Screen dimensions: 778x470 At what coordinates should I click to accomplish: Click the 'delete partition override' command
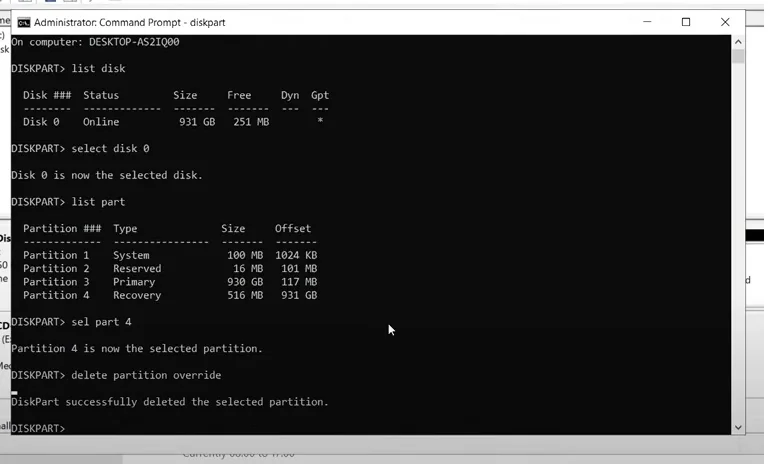[116, 376]
